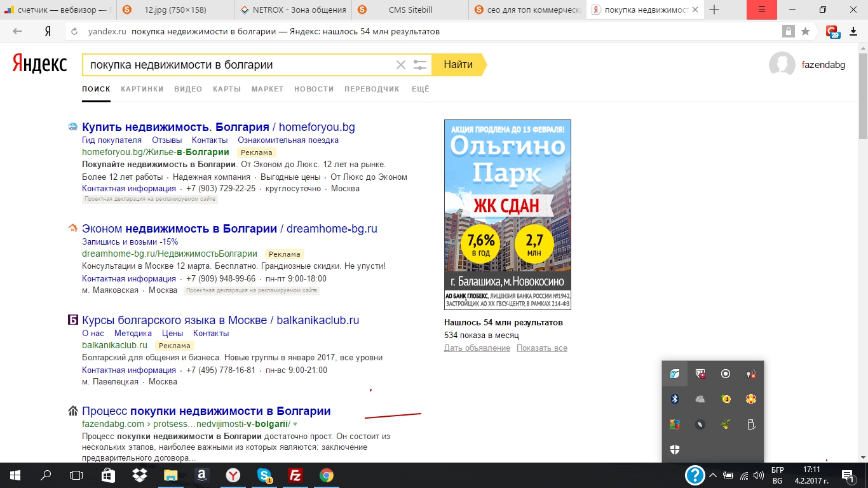
Task: Switch to the Маркет search tab
Action: [x=268, y=89]
